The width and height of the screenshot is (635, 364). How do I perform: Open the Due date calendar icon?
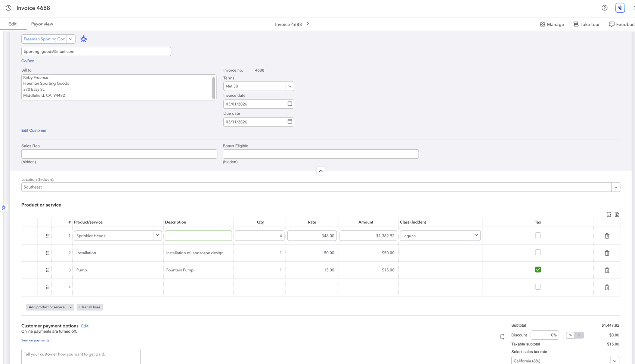[x=290, y=122]
